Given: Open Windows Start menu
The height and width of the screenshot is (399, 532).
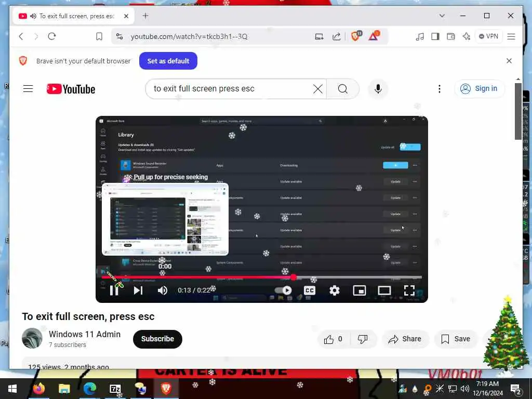Looking at the screenshot, I should click(x=12, y=389).
